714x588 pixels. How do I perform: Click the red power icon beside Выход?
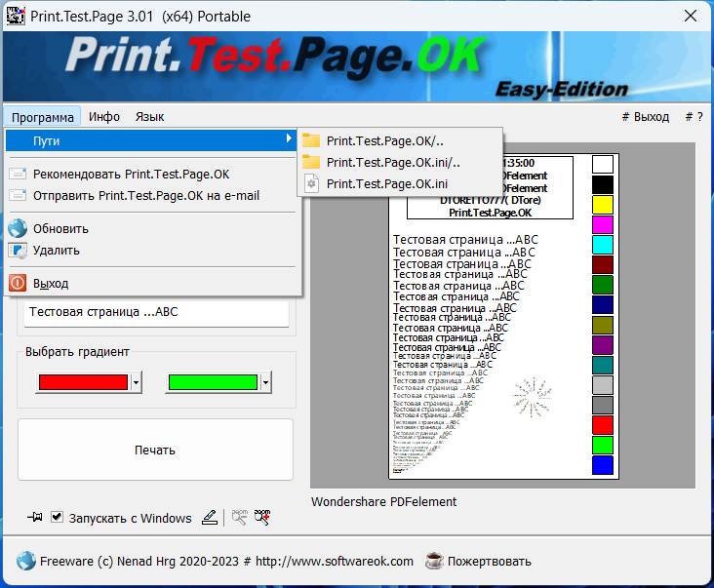point(18,283)
